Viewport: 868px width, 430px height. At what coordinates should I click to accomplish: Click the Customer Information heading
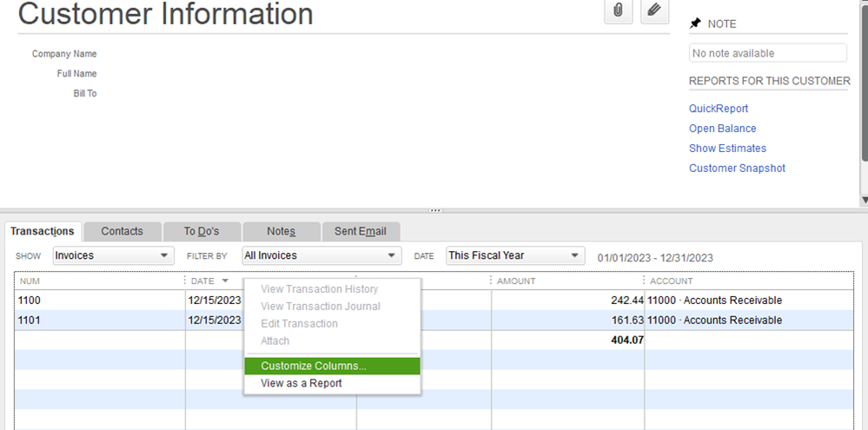[x=165, y=13]
